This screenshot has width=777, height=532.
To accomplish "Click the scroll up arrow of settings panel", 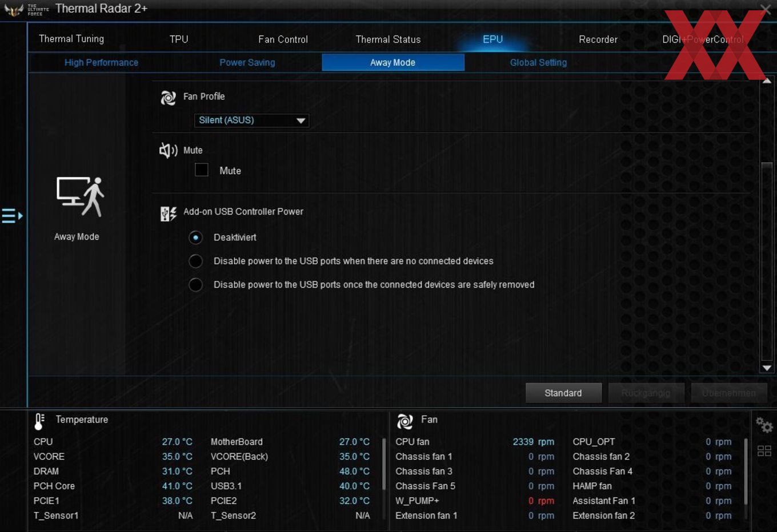I will tap(767, 81).
